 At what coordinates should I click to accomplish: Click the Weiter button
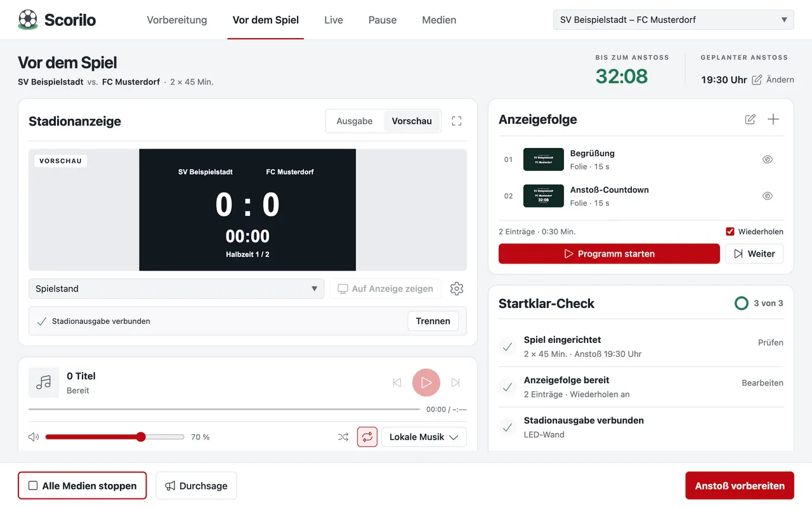pyautogui.click(x=754, y=253)
